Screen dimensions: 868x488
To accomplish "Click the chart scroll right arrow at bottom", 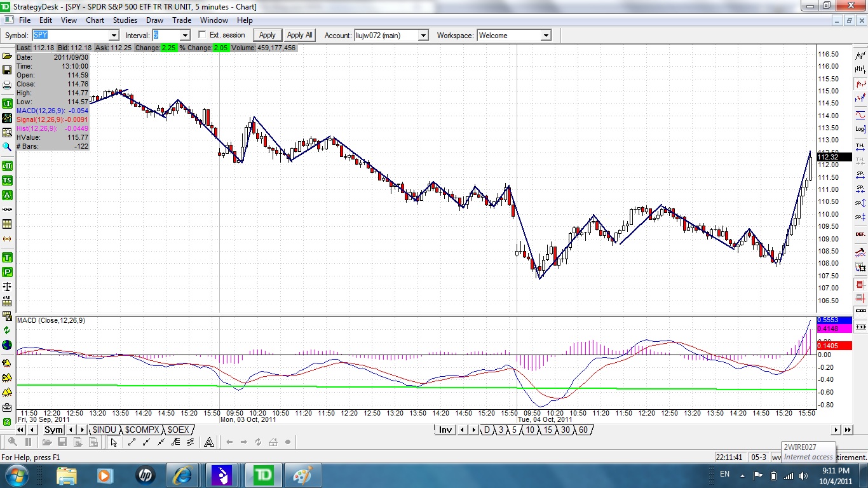I will pyautogui.click(x=836, y=430).
